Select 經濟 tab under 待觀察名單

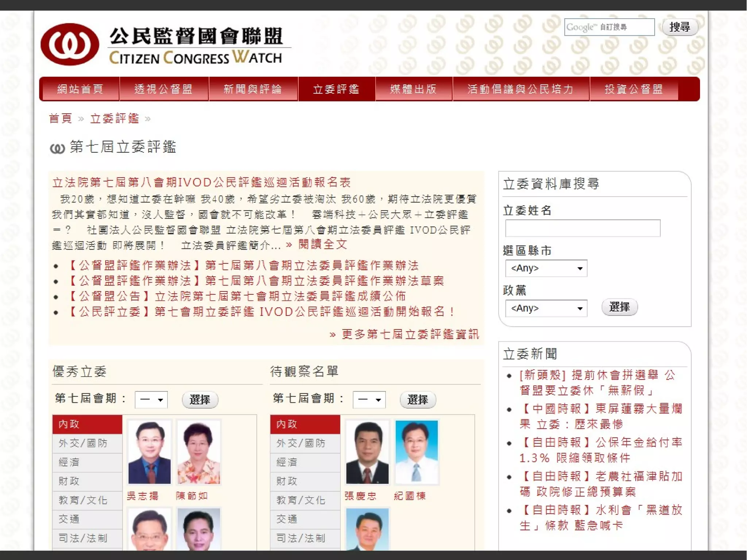[305, 462]
